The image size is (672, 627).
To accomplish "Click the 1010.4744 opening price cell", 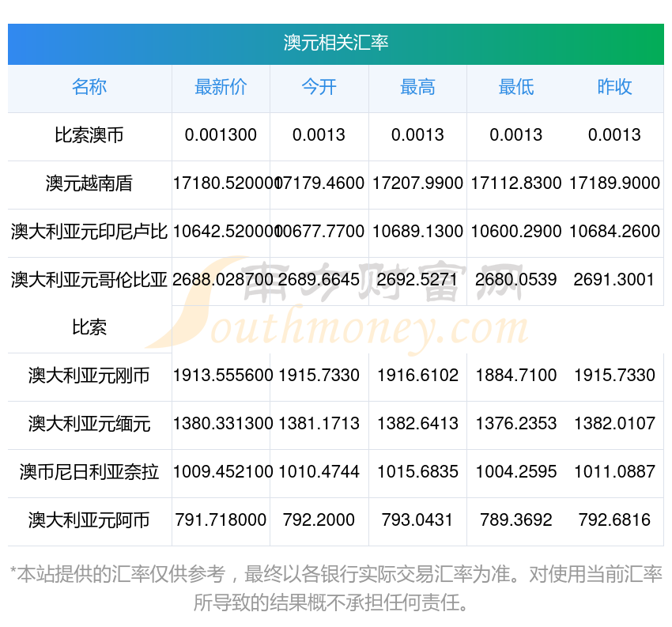I will point(319,472).
